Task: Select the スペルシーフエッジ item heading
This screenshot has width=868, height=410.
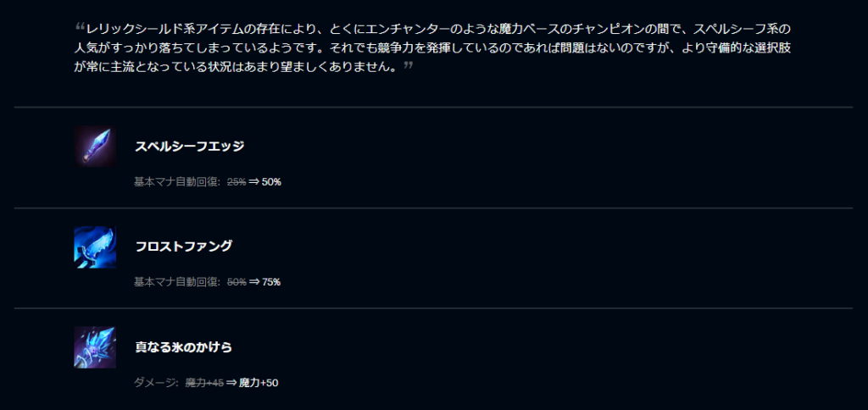Action: pyautogui.click(x=190, y=147)
